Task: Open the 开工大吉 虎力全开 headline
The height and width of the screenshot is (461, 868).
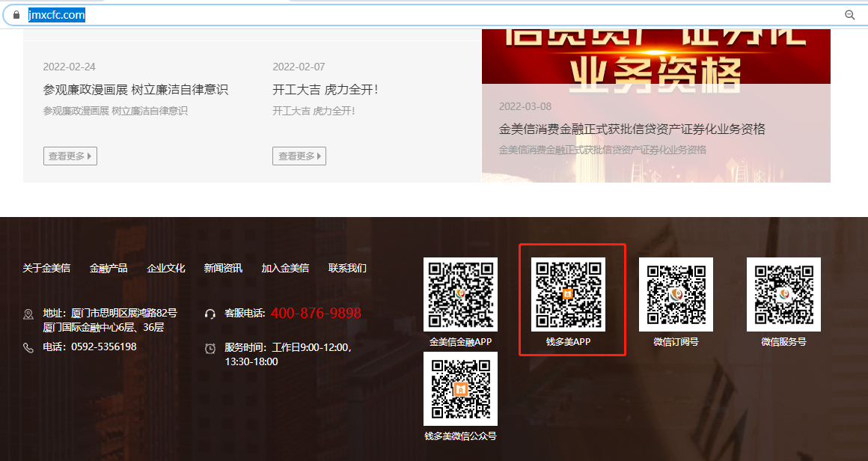Action: pos(325,90)
